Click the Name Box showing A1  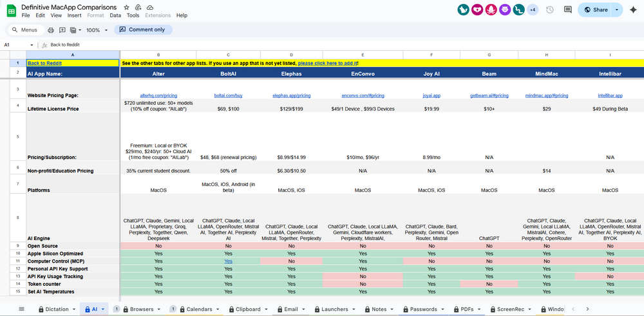click(x=19, y=45)
